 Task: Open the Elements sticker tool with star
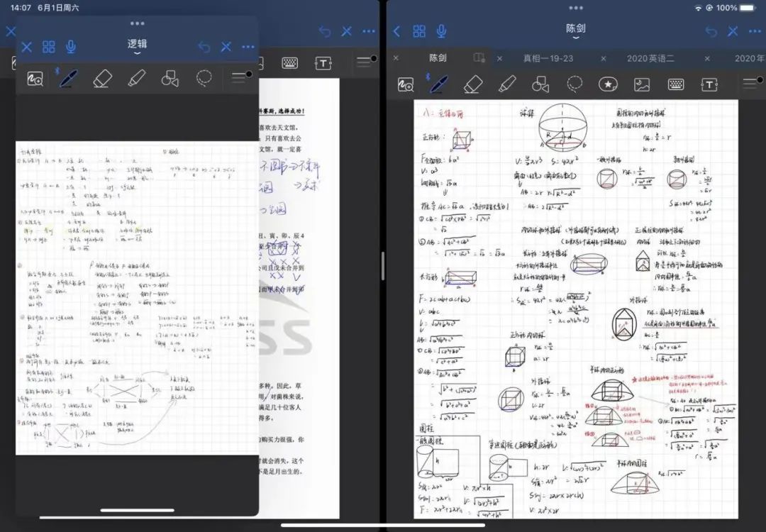(608, 84)
